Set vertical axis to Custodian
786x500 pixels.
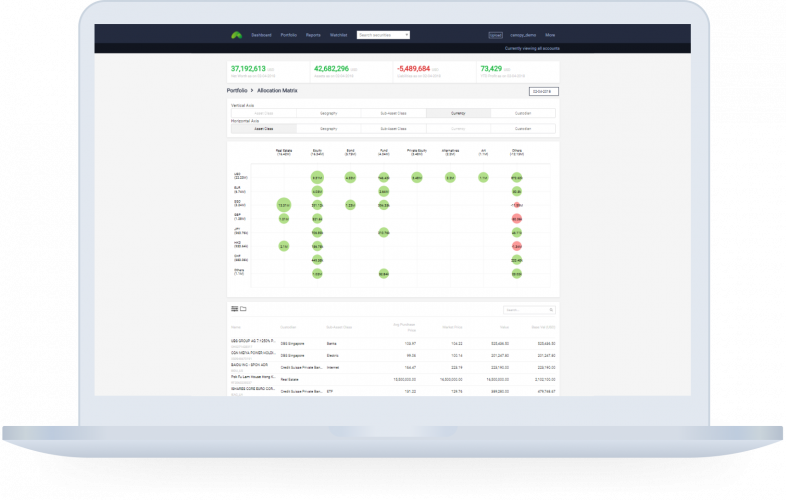tap(523, 113)
